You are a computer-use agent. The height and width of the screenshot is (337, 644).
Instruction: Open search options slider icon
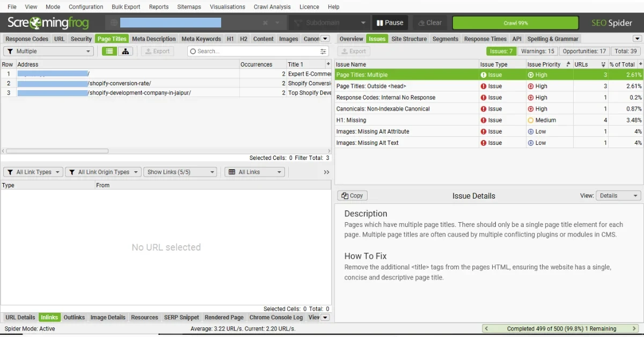[x=323, y=52]
